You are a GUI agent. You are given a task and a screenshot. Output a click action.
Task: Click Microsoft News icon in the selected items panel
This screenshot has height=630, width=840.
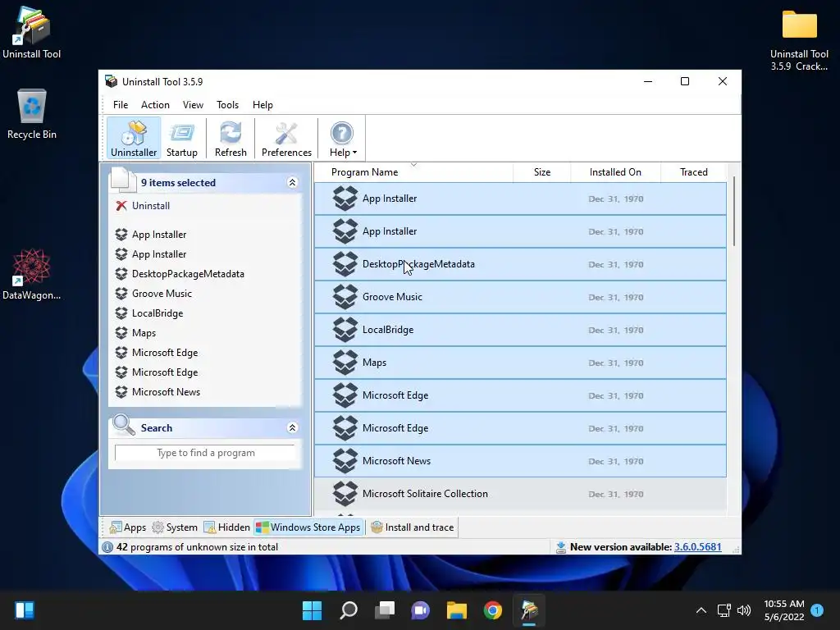[x=121, y=391]
